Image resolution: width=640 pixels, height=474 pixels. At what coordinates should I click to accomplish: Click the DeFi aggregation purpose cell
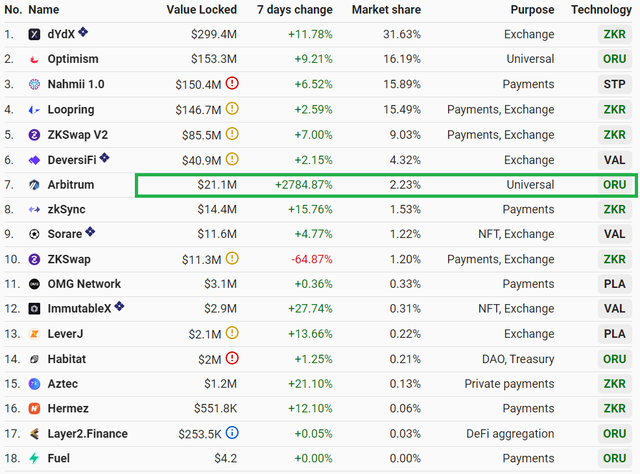tap(510, 434)
